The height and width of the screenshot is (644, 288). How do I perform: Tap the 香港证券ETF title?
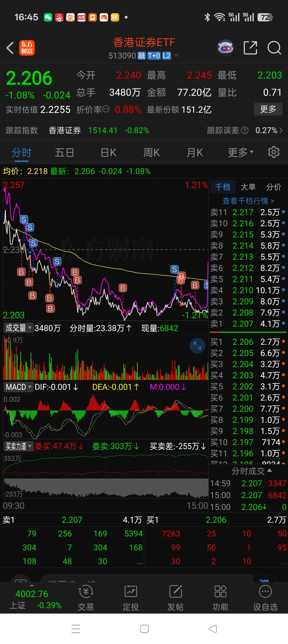pyautogui.click(x=144, y=42)
